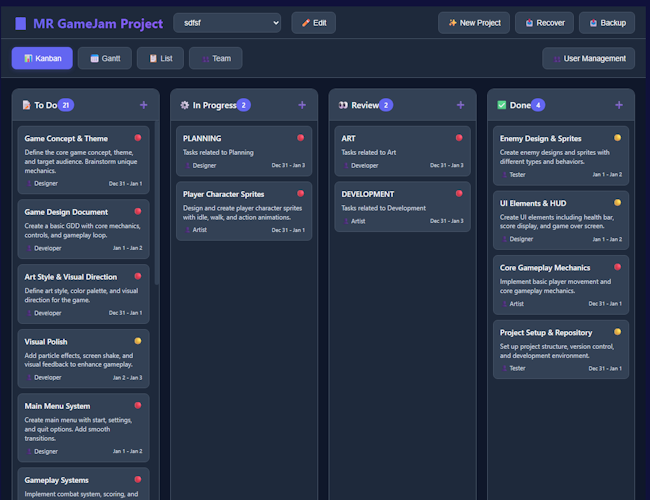Open the Art Style & Visual Direction card
The image size is (650, 500).
[x=83, y=294]
